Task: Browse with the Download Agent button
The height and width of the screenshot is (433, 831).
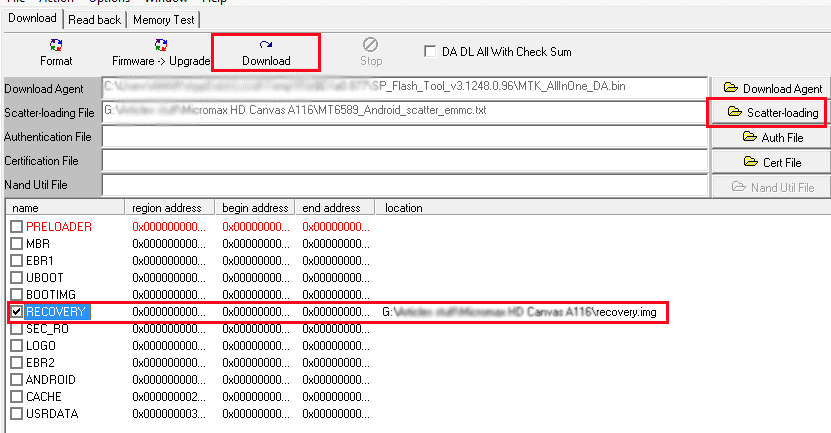Action: pyautogui.click(x=771, y=88)
